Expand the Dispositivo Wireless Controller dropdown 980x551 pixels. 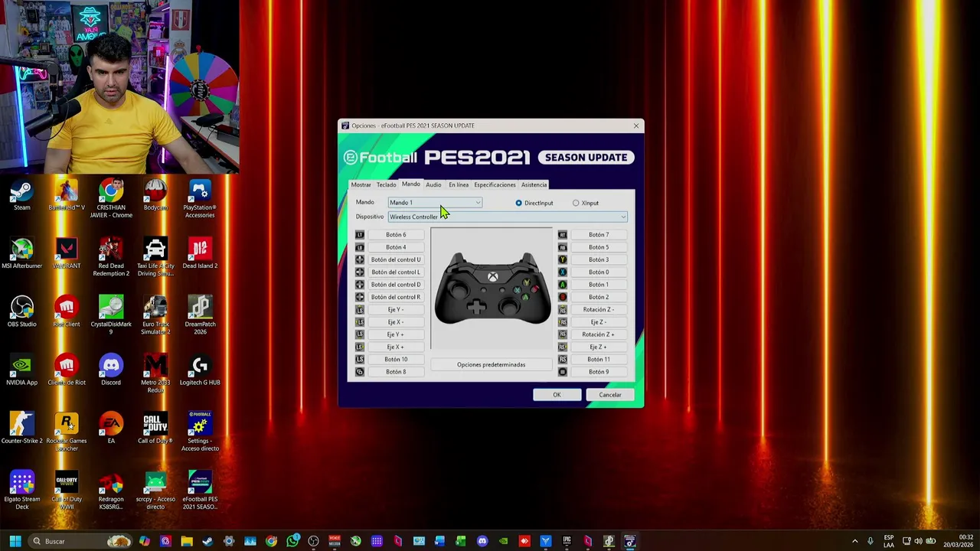(x=507, y=217)
